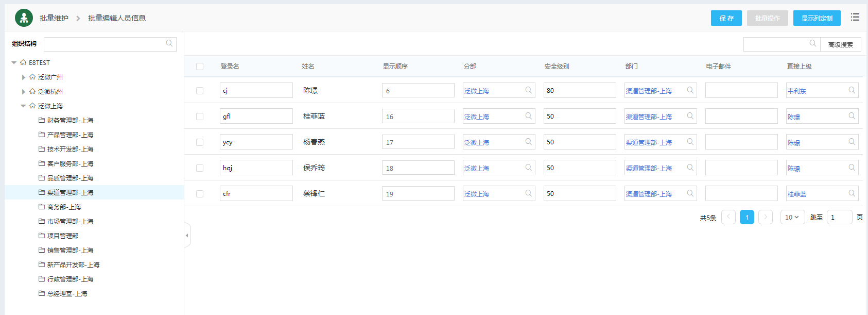The height and width of the screenshot is (315, 868).
Task: Open the department picker icon for 陈璟's row
Action: [690, 90]
